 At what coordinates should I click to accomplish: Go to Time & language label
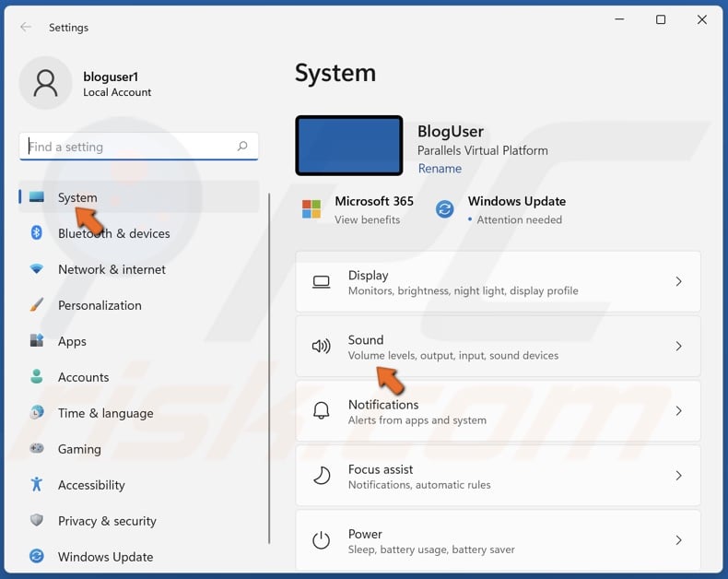(x=105, y=413)
